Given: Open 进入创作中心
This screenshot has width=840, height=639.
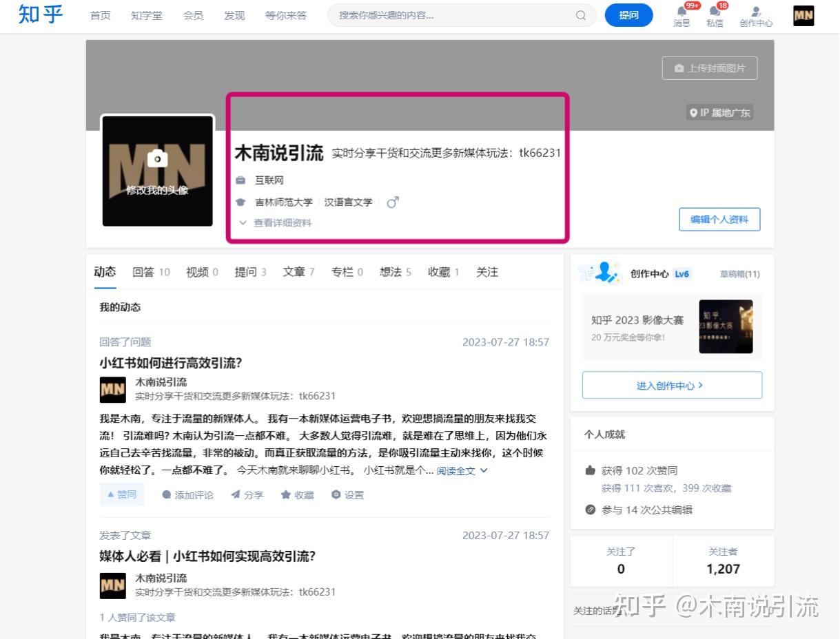Looking at the screenshot, I should pyautogui.click(x=672, y=386).
